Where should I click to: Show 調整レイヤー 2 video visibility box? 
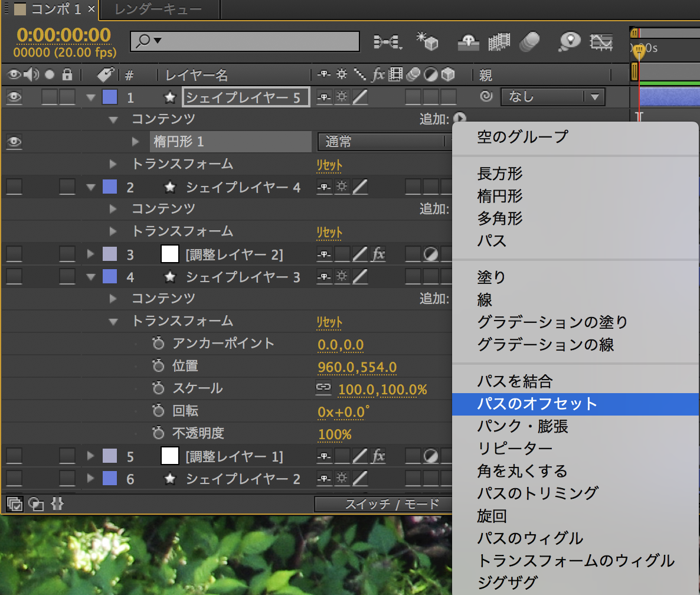(x=14, y=254)
